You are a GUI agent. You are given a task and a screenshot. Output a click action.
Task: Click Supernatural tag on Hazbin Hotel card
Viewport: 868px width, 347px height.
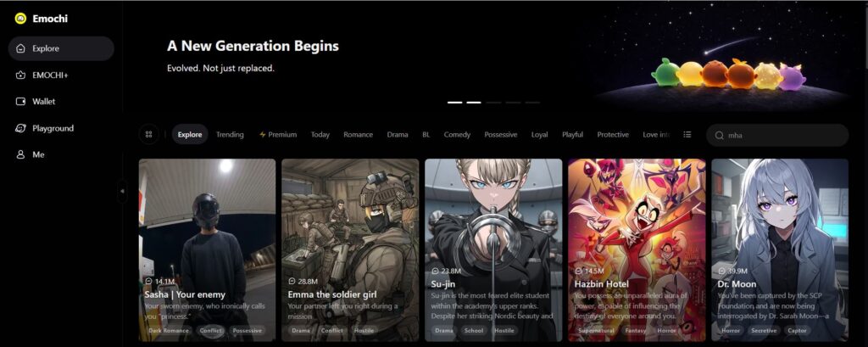tap(597, 330)
